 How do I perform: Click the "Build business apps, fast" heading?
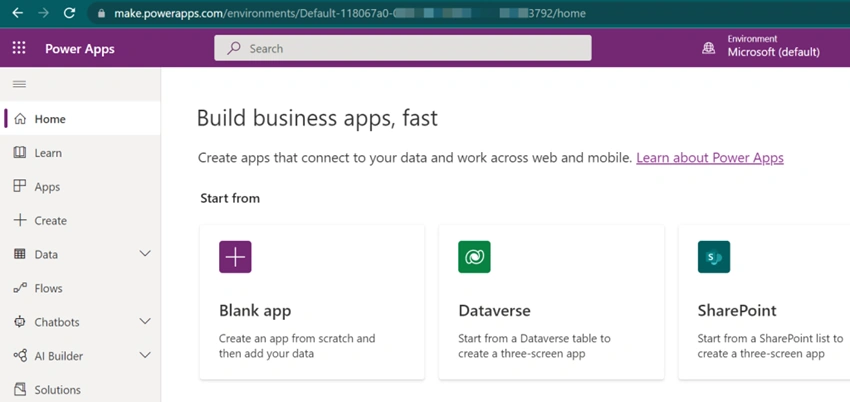coord(317,118)
